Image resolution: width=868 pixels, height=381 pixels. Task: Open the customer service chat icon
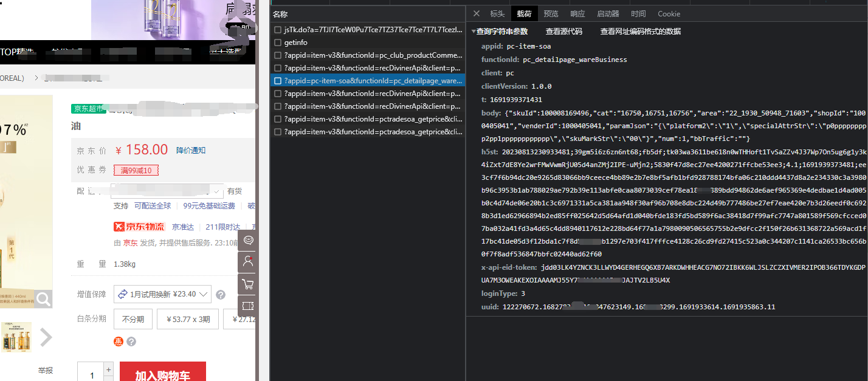pyautogui.click(x=247, y=240)
